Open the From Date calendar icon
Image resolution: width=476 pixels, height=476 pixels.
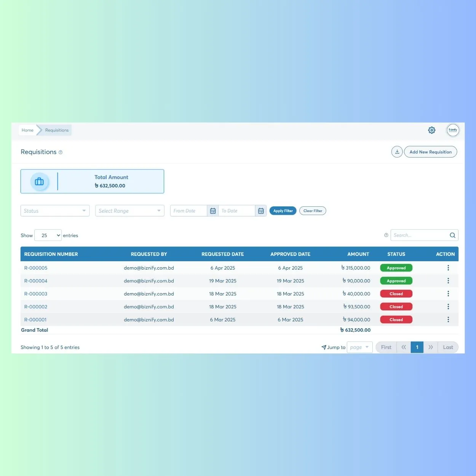pyautogui.click(x=213, y=210)
